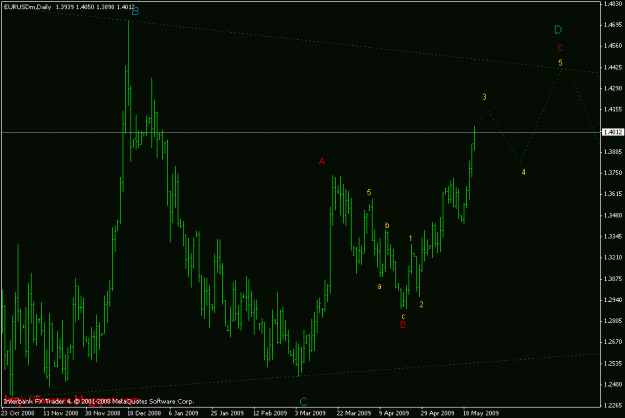Click the 1.4695 price axis label
This screenshot has width=625, height=418.
point(613,25)
